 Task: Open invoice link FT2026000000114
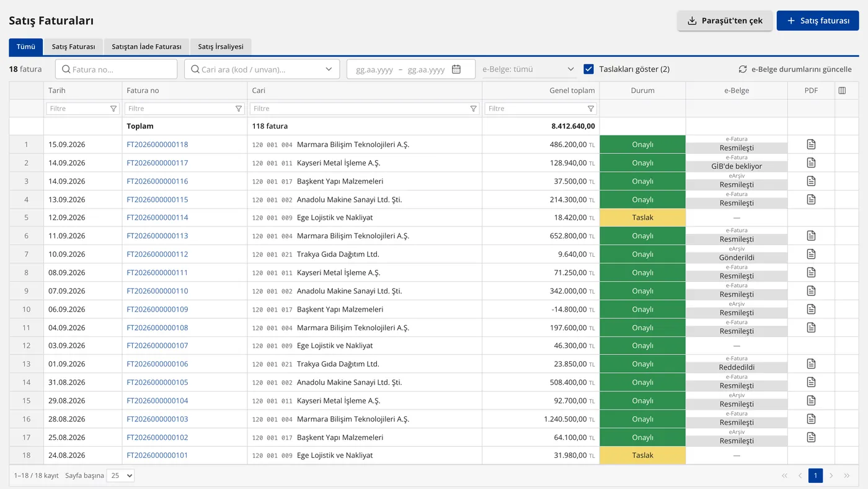pos(157,218)
